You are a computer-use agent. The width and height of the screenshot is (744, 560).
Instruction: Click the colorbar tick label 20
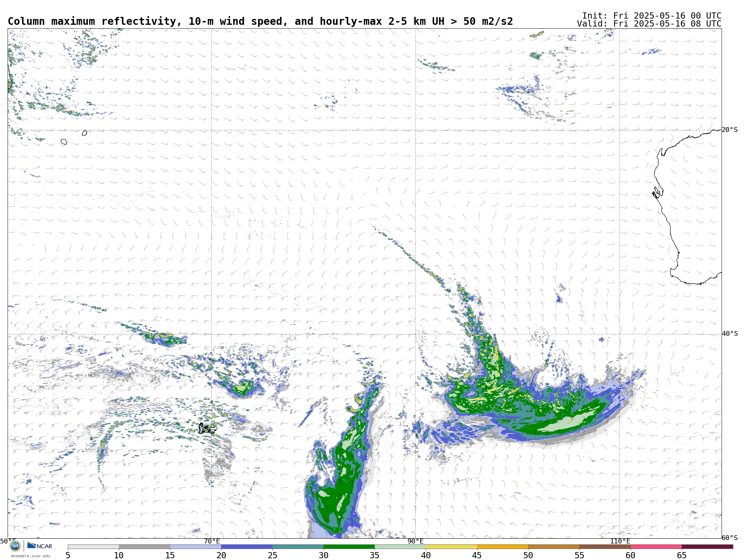click(221, 555)
